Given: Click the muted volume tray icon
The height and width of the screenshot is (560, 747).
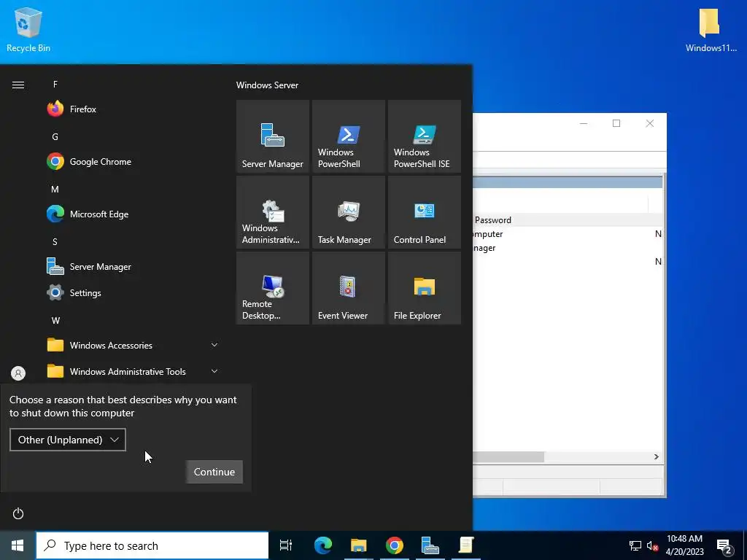Looking at the screenshot, I should tap(652, 545).
